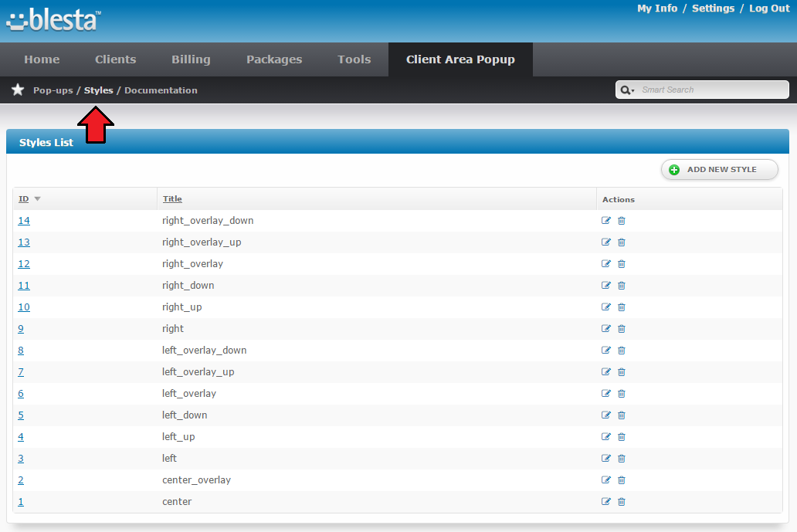The height and width of the screenshot is (532, 797).
Task: Log Out of Blesta
Action: point(769,8)
